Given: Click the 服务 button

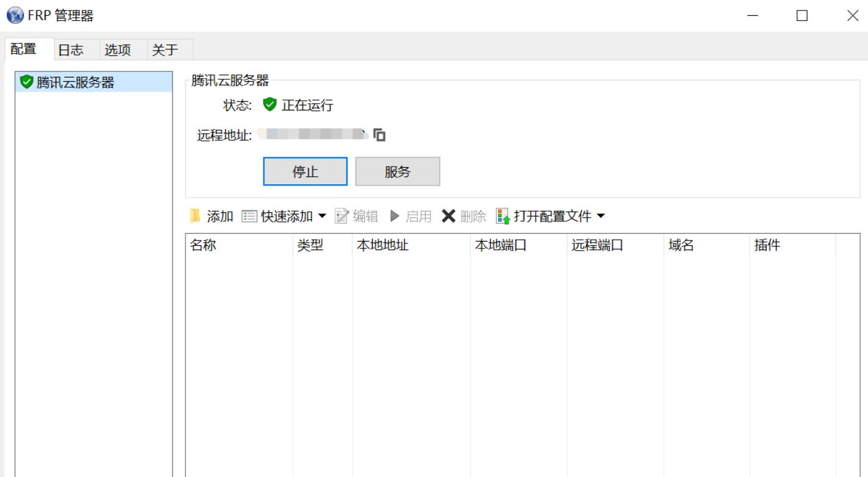Looking at the screenshot, I should click(397, 171).
